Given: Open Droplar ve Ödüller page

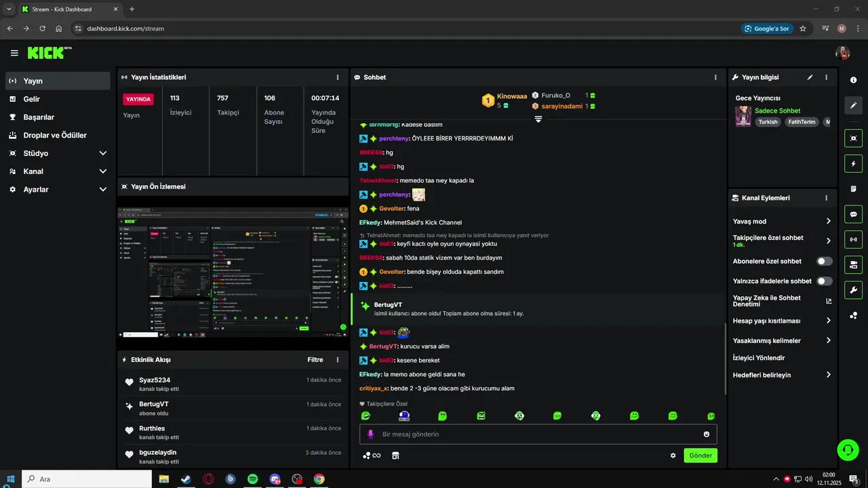Looking at the screenshot, I should (x=58, y=136).
